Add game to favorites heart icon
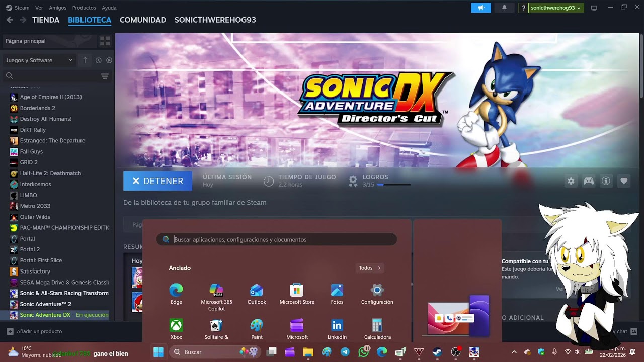Image resolution: width=644 pixels, height=362 pixels. point(624,181)
